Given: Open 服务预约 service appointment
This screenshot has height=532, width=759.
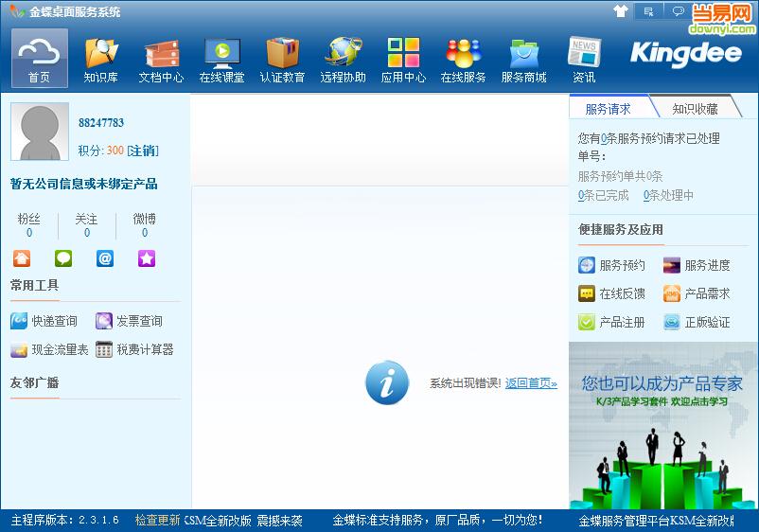Looking at the screenshot, I should pos(611,265).
